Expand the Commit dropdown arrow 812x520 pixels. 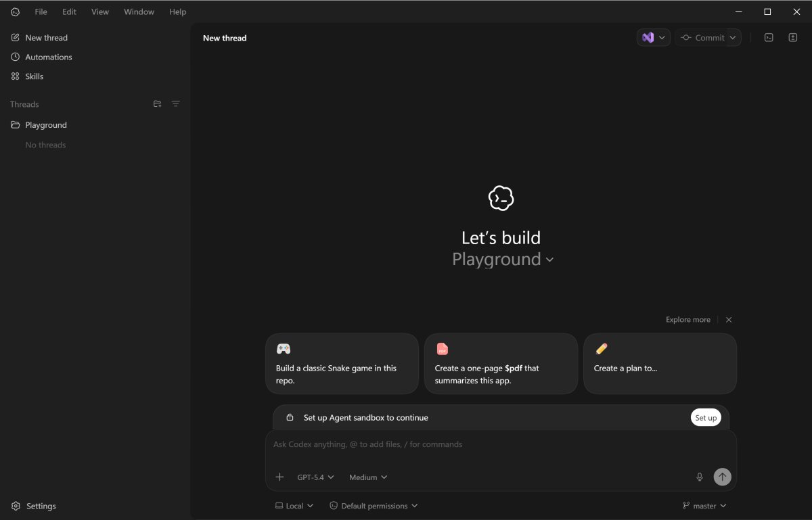click(733, 38)
